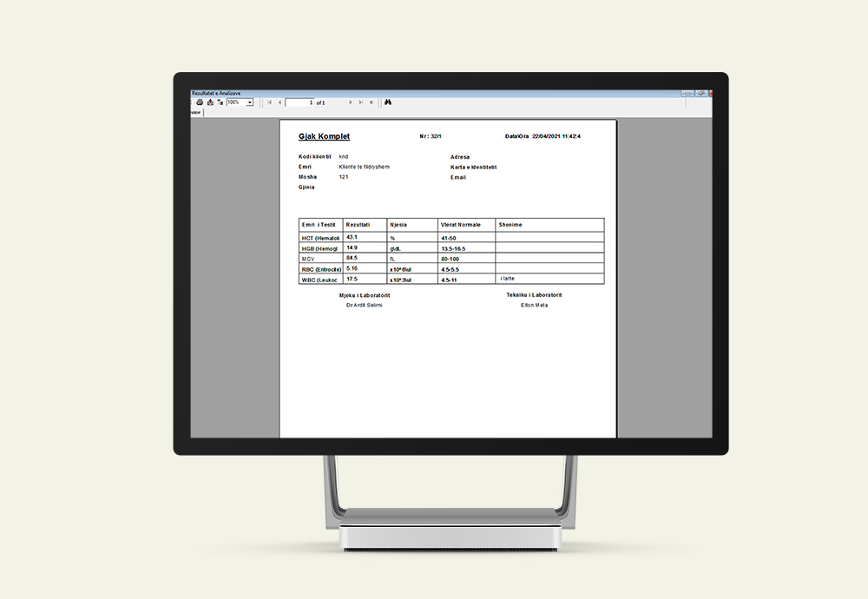Screen dimensions: 868x599
Task: Restore down the report viewer window
Action: click(x=700, y=93)
